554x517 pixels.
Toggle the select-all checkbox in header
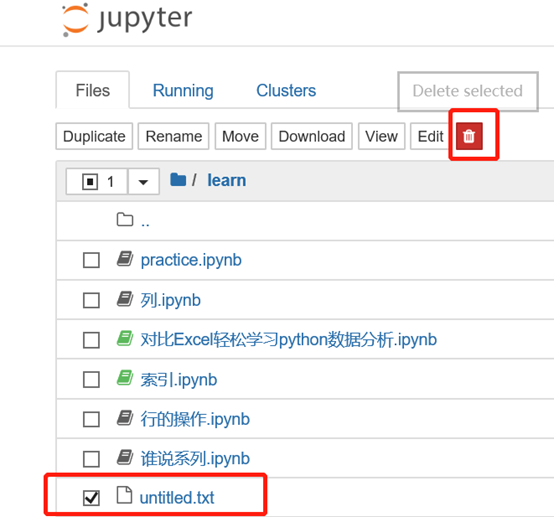coord(90,182)
